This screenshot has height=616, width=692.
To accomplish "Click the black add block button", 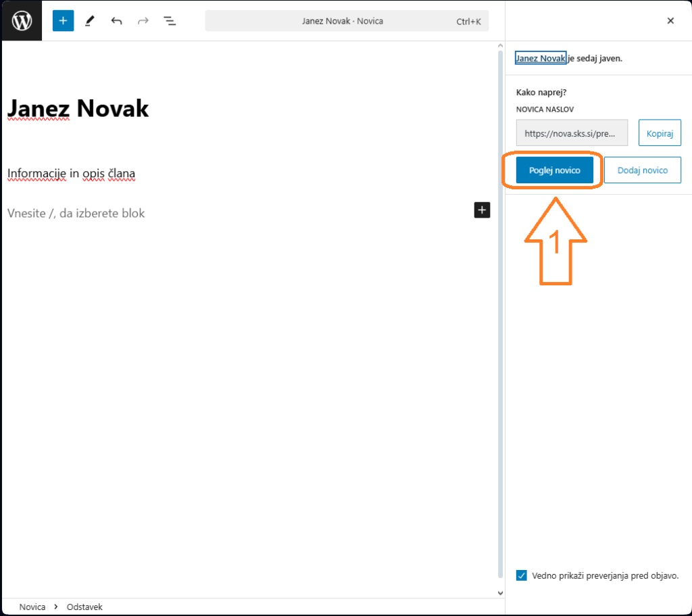I will [482, 210].
